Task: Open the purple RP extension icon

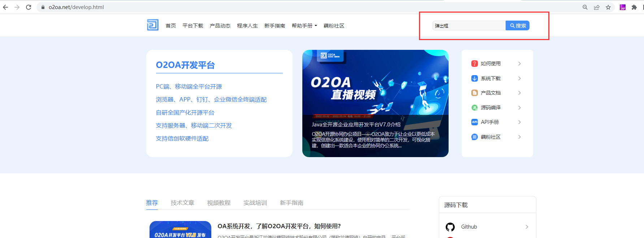Action: pos(623,7)
